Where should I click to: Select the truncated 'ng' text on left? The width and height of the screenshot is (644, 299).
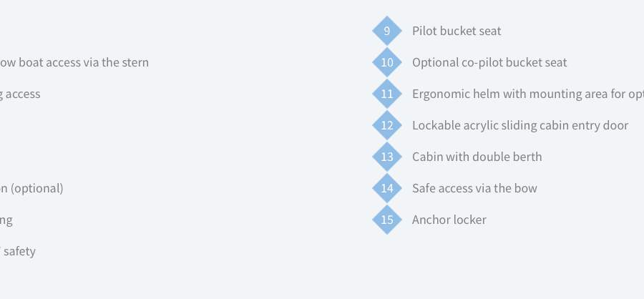point(6,220)
